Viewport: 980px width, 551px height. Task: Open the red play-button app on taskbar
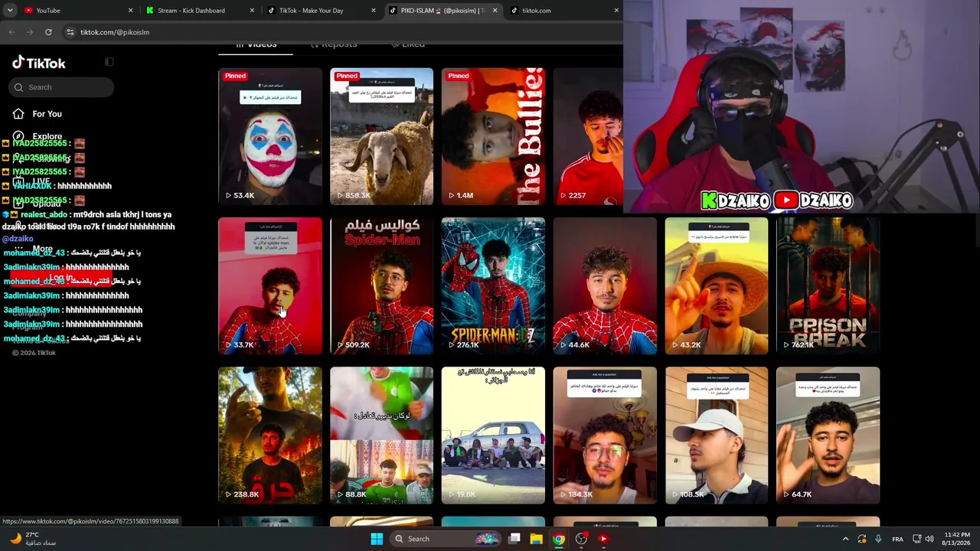pyautogui.click(x=603, y=539)
